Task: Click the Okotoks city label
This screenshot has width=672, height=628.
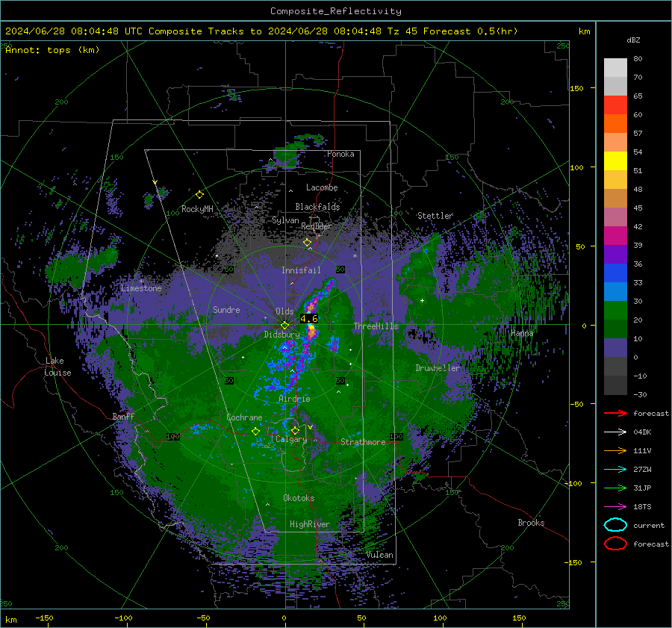Action: [x=299, y=498]
